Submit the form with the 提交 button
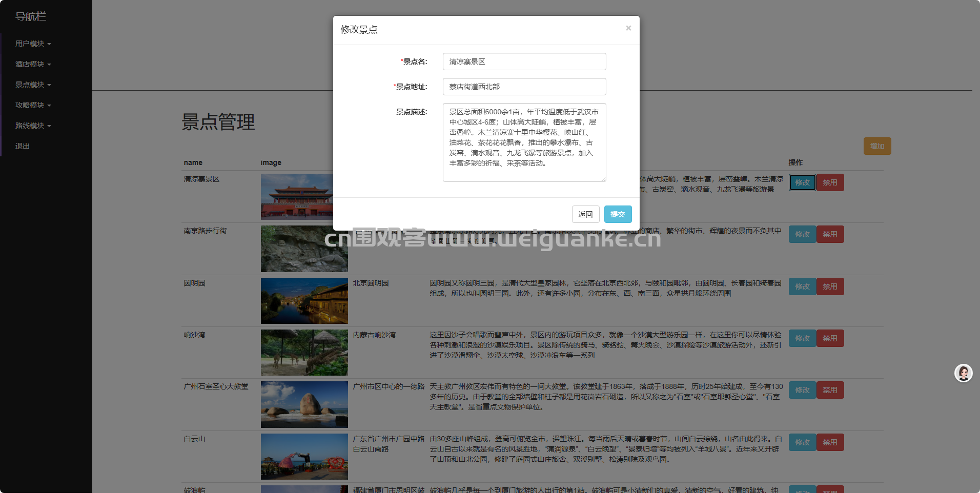980x493 pixels. coord(618,214)
